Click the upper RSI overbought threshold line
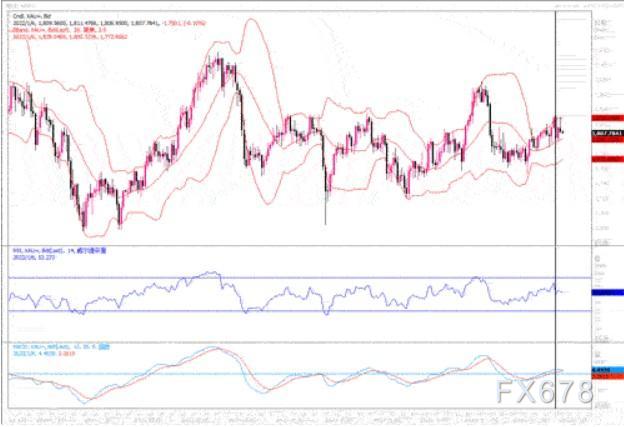The height and width of the screenshot is (427, 624). (x=299, y=277)
